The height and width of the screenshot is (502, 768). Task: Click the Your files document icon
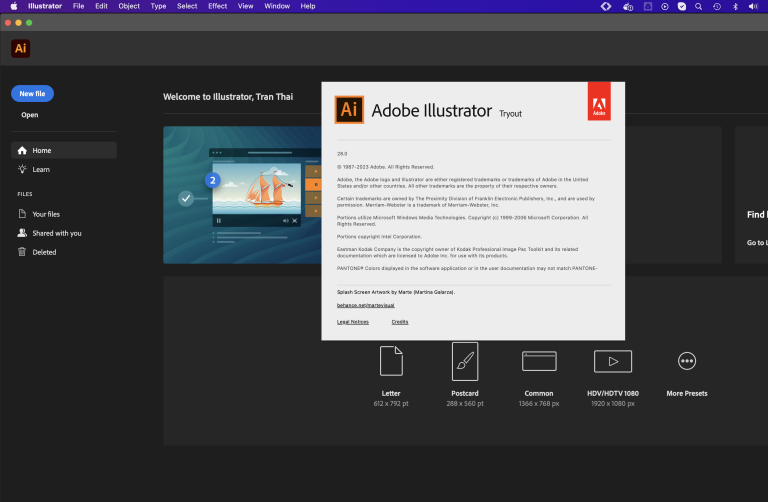pos(22,214)
